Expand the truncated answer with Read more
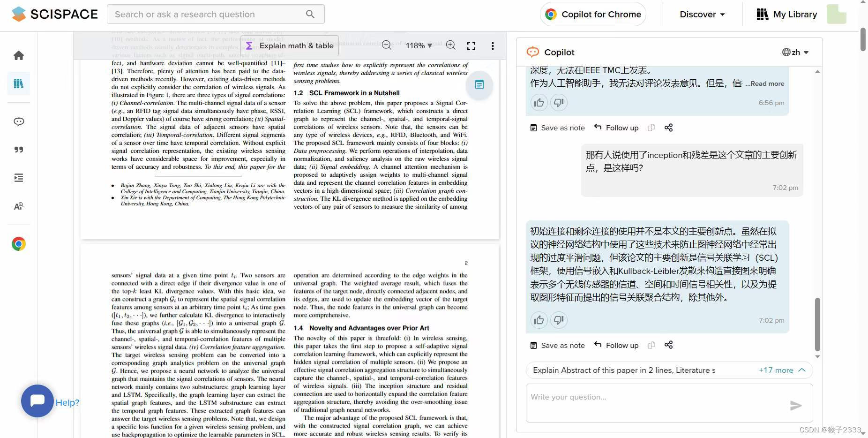 tap(764, 83)
